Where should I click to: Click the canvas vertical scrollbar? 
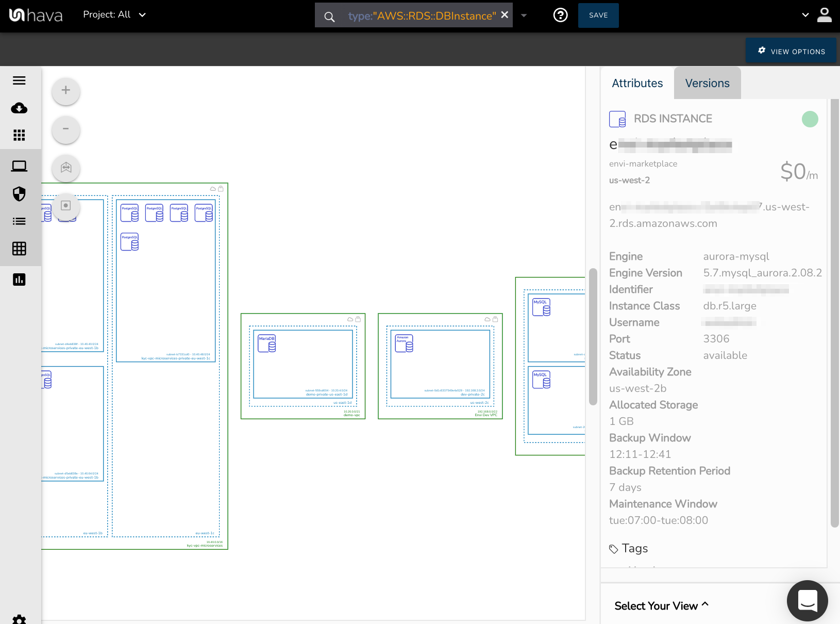593,337
